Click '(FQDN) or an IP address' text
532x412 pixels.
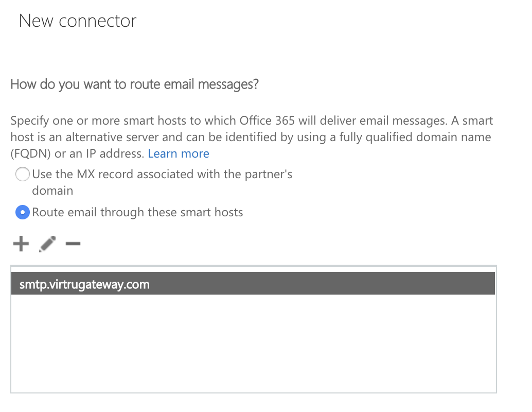(78, 153)
